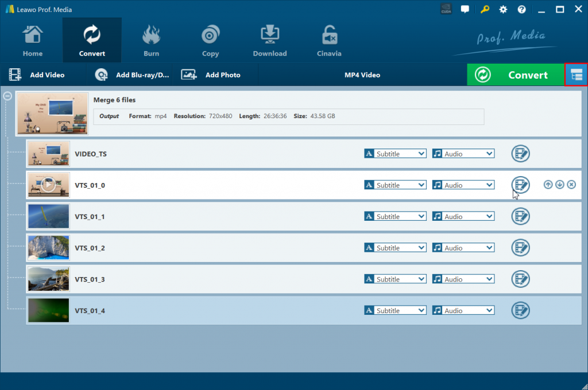Open Audio dropdown for VTS_01_0
The width and height of the screenshot is (588, 390).
(463, 185)
